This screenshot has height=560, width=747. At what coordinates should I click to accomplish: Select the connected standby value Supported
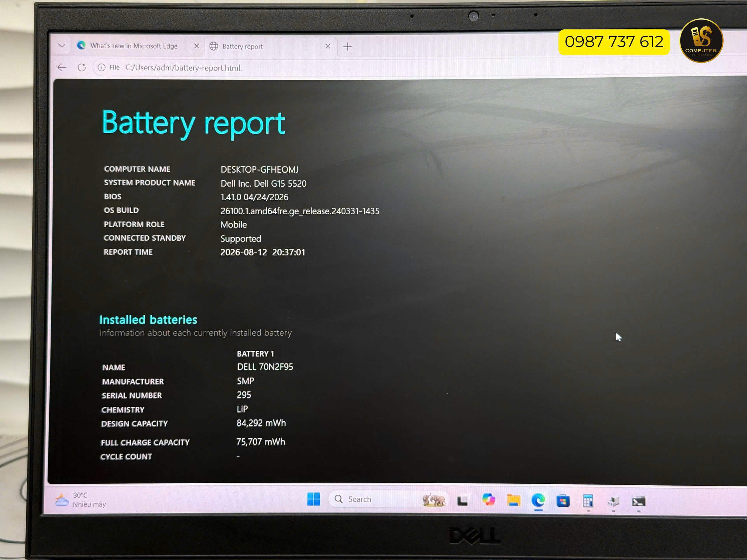pos(241,239)
